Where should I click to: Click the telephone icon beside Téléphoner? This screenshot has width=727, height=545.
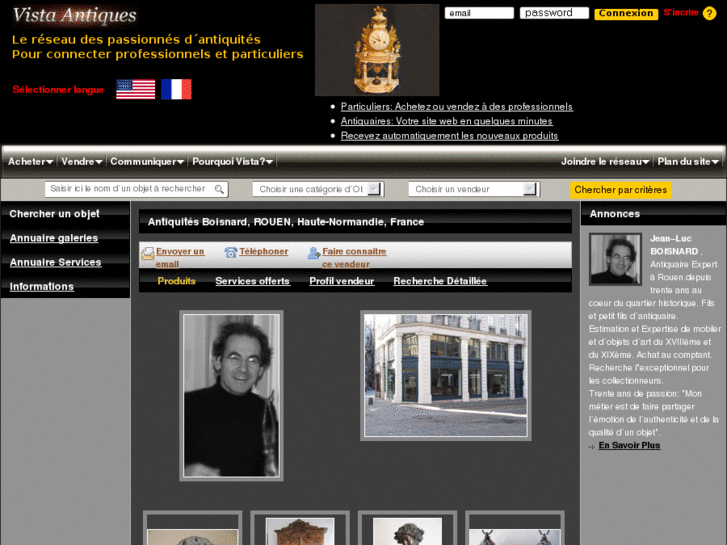point(231,252)
